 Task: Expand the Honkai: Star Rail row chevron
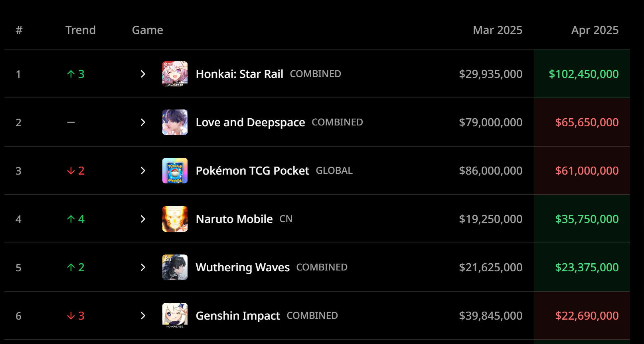(x=143, y=74)
